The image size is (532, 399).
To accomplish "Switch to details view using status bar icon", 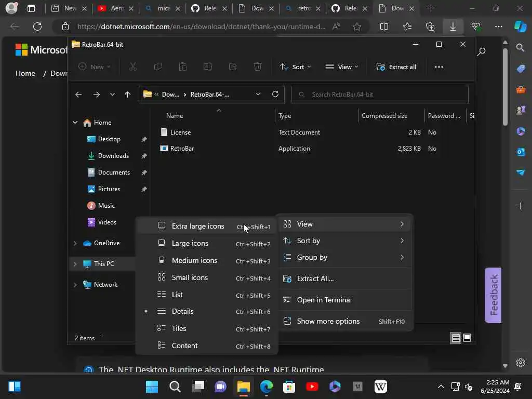I will [x=456, y=338].
